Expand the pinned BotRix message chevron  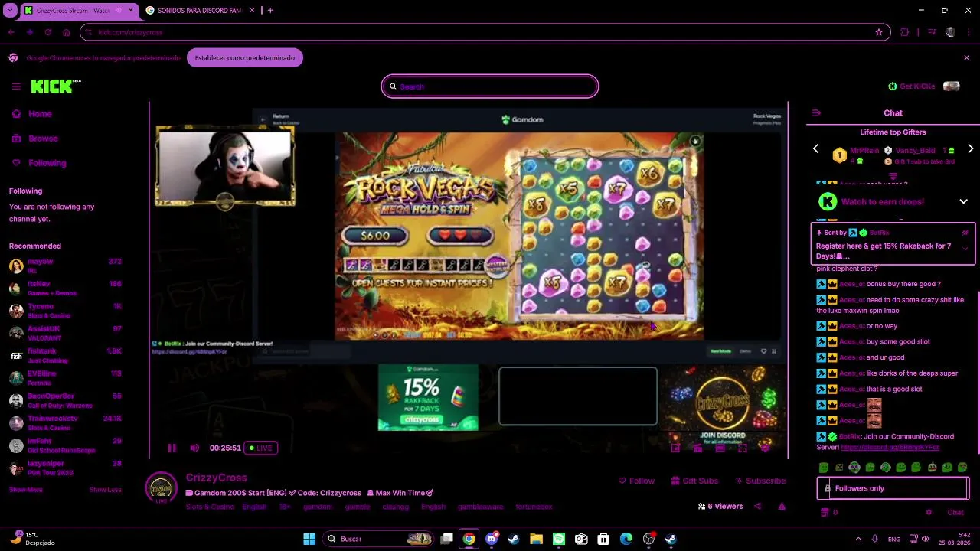tap(965, 249)
